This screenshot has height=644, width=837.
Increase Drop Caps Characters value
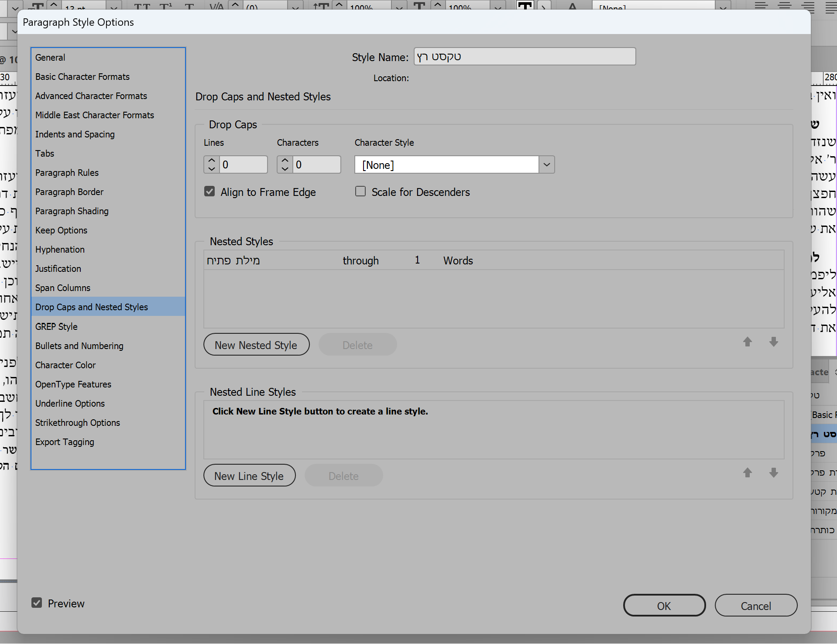click(x=285, y=160)
